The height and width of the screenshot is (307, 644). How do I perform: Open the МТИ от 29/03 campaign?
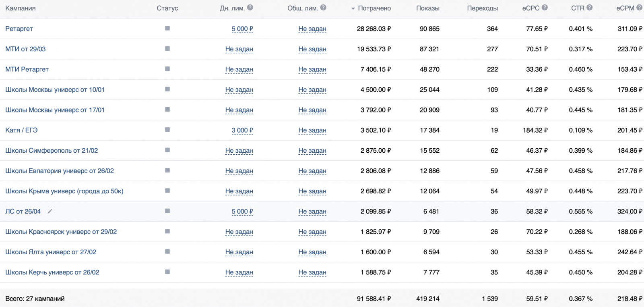tap(25, 49)
